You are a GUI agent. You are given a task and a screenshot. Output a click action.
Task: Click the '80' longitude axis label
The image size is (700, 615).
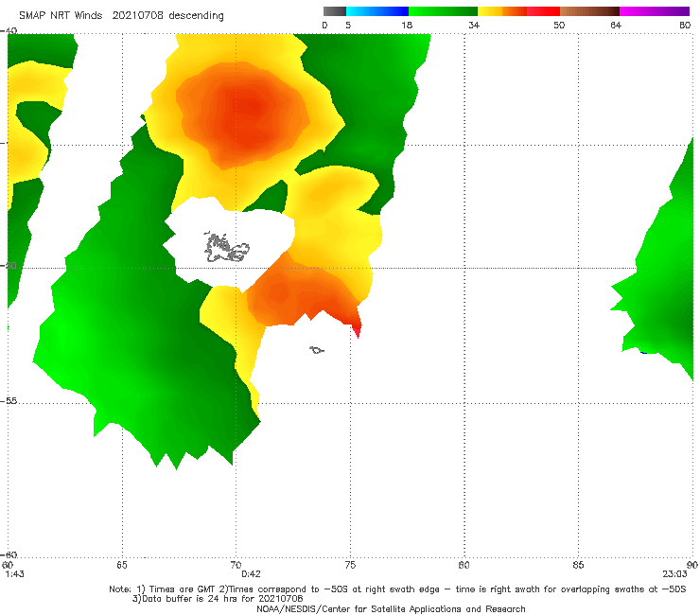[464, 565]
